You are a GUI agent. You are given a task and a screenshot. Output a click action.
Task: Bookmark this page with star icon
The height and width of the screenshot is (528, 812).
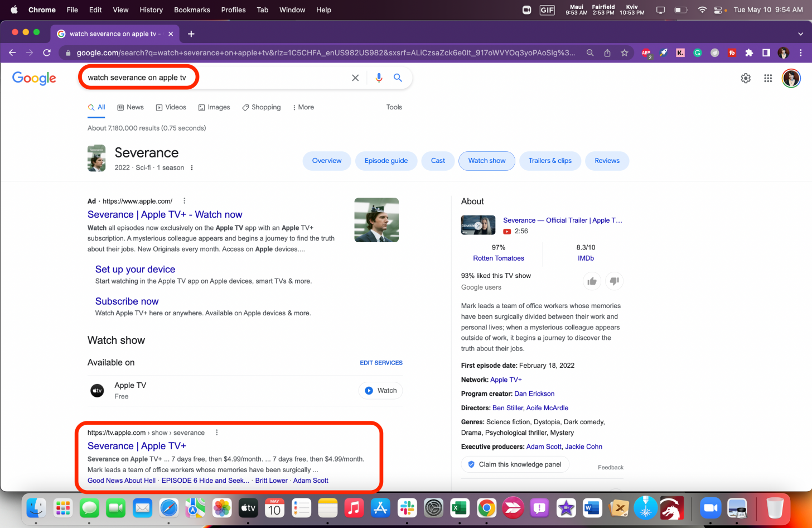(625, 52)
